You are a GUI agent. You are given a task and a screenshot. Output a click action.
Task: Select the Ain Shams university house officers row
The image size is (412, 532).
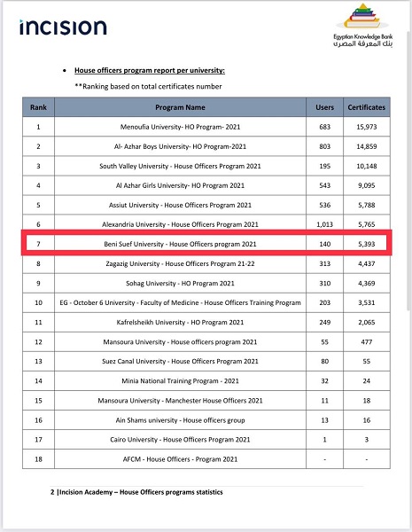point(206,420)
